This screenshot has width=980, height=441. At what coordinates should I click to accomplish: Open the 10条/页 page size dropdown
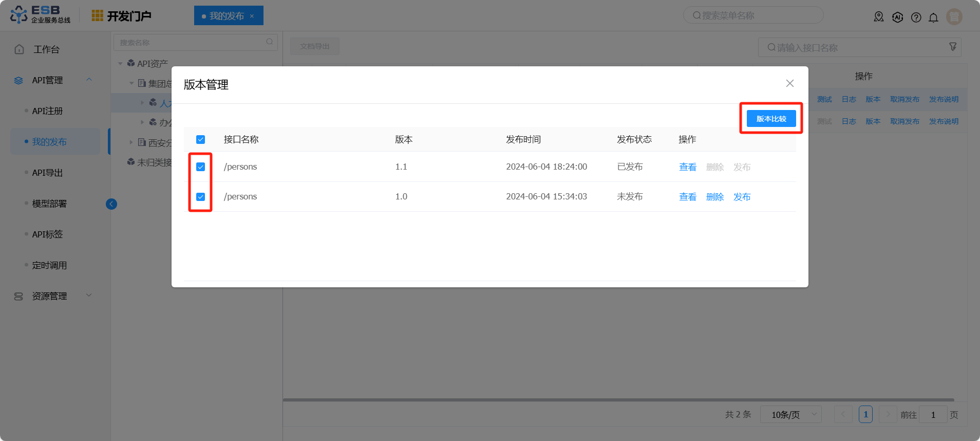tap(790, 414)
